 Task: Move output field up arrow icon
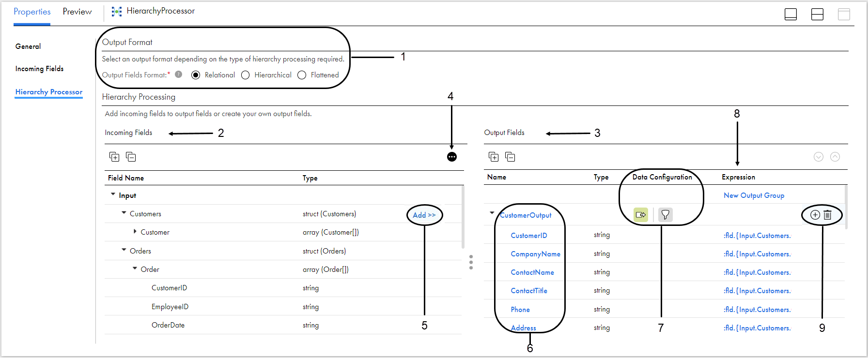[835, 157]
